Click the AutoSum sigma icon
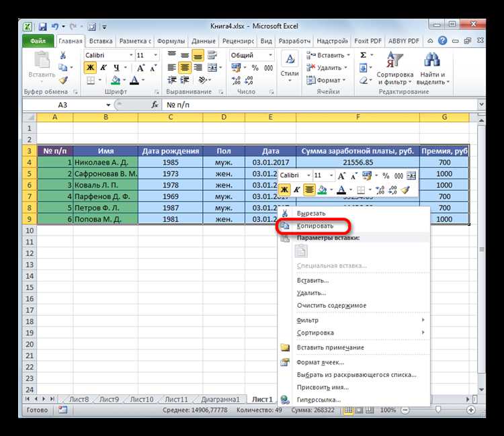 pos(363,55)
